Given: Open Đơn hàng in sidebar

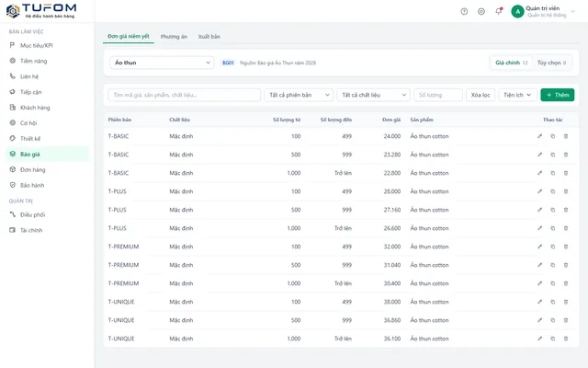Looking at the screenshot, I should tap(47, 169).
